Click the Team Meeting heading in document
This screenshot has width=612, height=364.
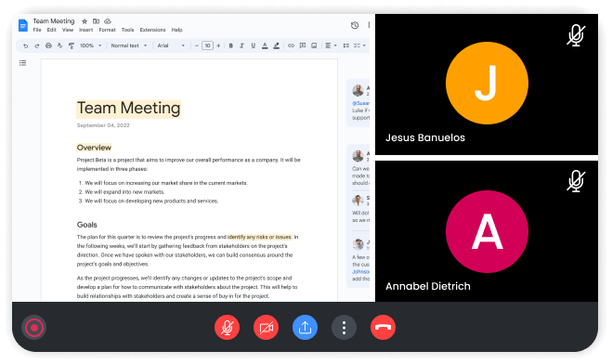tap(128, 108)
